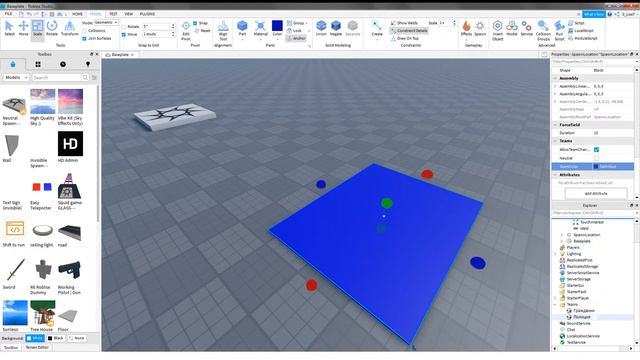Image resolution: width=640 pixels, height=360 pixels.
Task: Open the blue Color swatch in ribbon
Action: pyautogui.click(x=277, y=26)
